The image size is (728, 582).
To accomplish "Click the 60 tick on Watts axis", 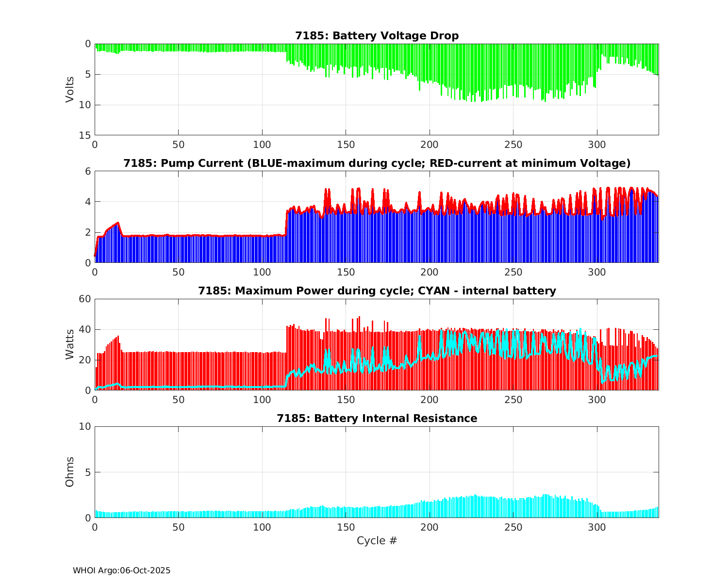I will (85, 299).
